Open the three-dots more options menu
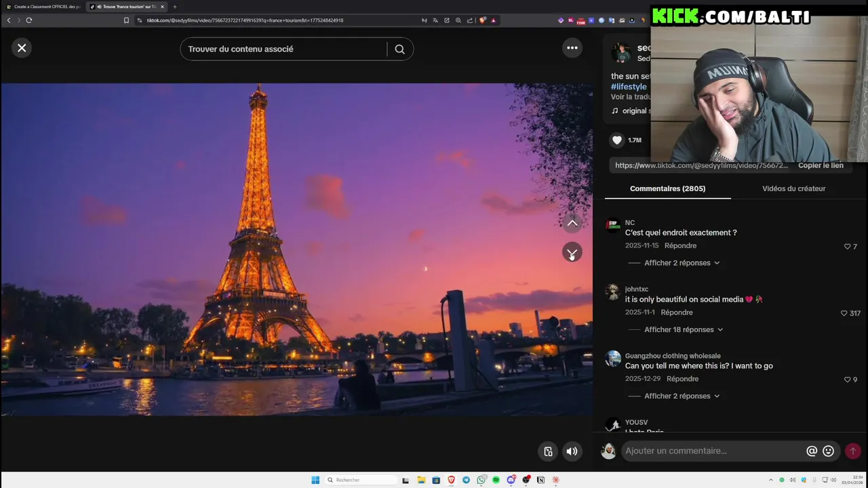 pyautogui.click(x=572, y=47)
